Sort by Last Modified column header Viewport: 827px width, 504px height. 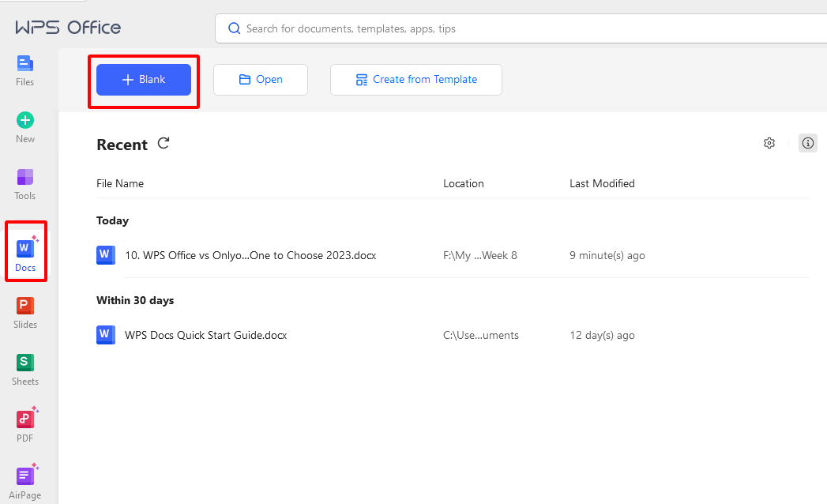point(602,183)
